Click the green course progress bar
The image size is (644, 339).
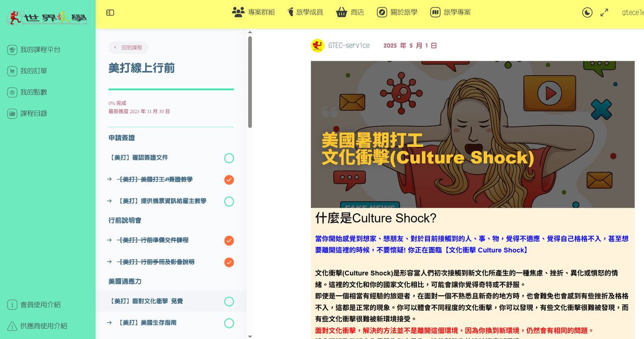point(171,89)
